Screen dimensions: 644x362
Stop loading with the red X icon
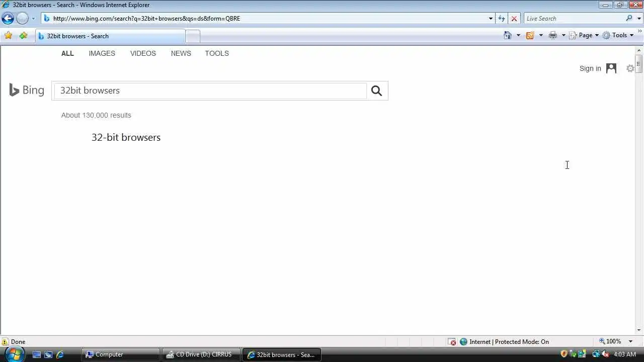click(x=514, y=19)
